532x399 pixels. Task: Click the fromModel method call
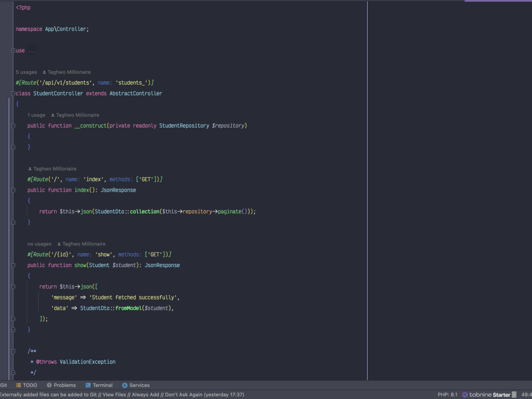tap(129, 308)
